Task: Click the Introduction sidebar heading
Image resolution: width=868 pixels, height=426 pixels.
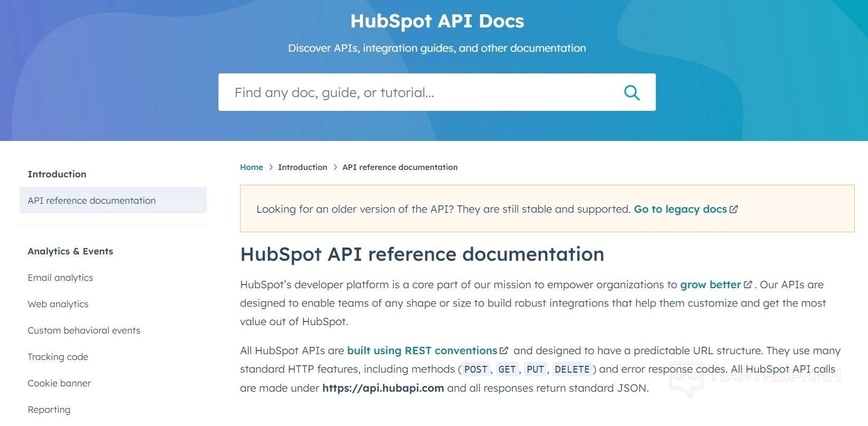Action: point(57,174)
